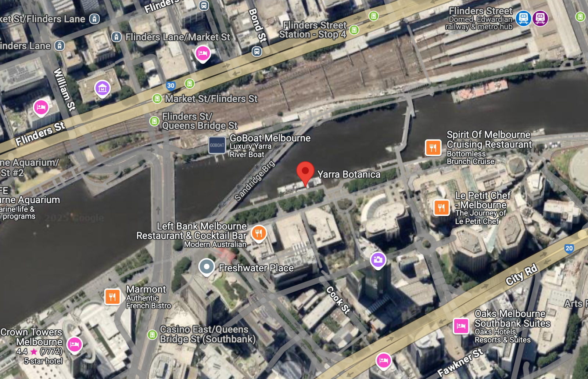
Task: Click Flinders St/Queens Bridge St tram stop icon
Action: click(154, 121)
